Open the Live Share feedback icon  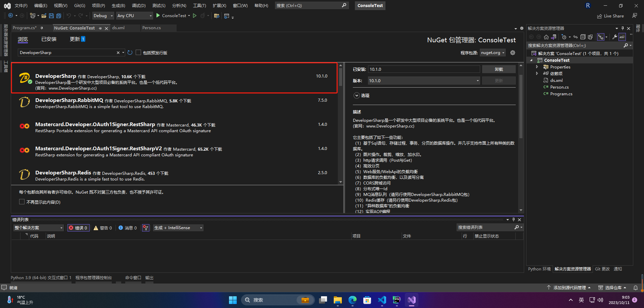point(635,16)
